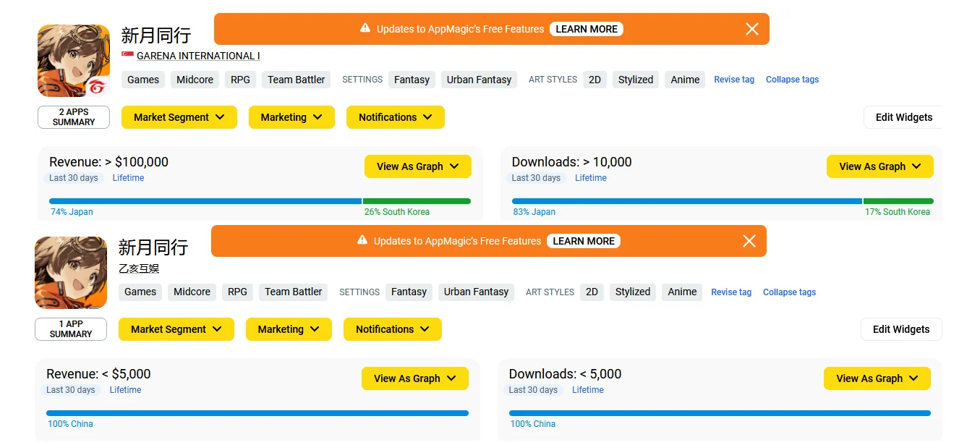Click the '17% South Korea' label text
Image resolution: width=980 pixels, height=445 pixels.
pos(898,212)
